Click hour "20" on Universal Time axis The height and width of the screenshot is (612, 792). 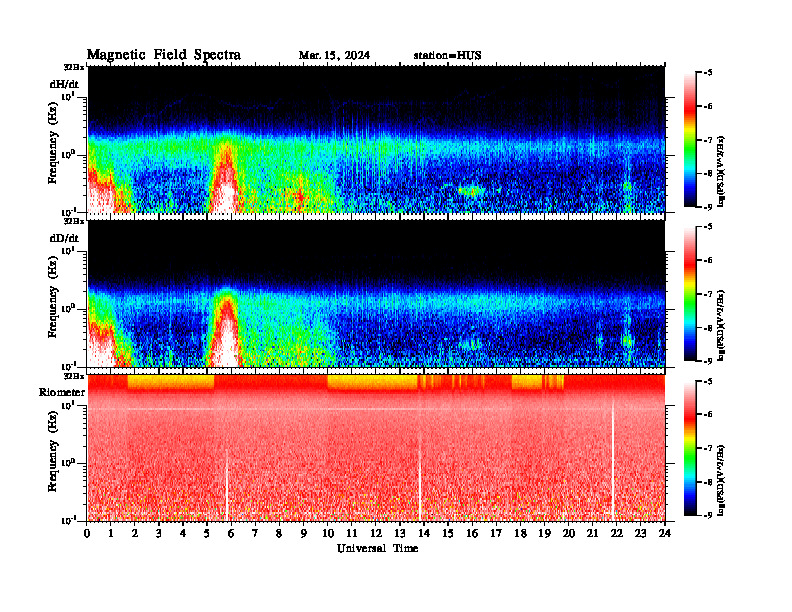pos(568,534)
